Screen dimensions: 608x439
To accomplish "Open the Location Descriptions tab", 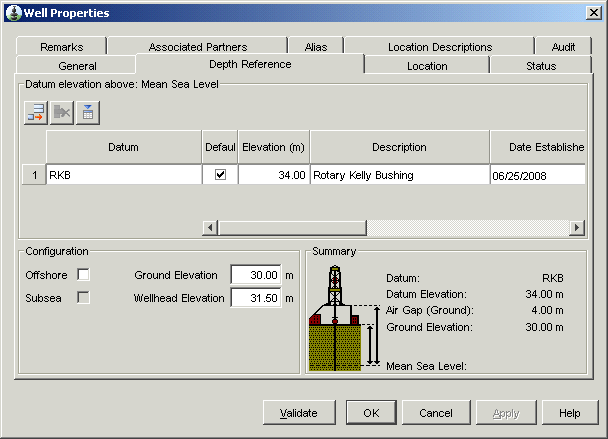I will pyautogui.click(x=440, y=47).
